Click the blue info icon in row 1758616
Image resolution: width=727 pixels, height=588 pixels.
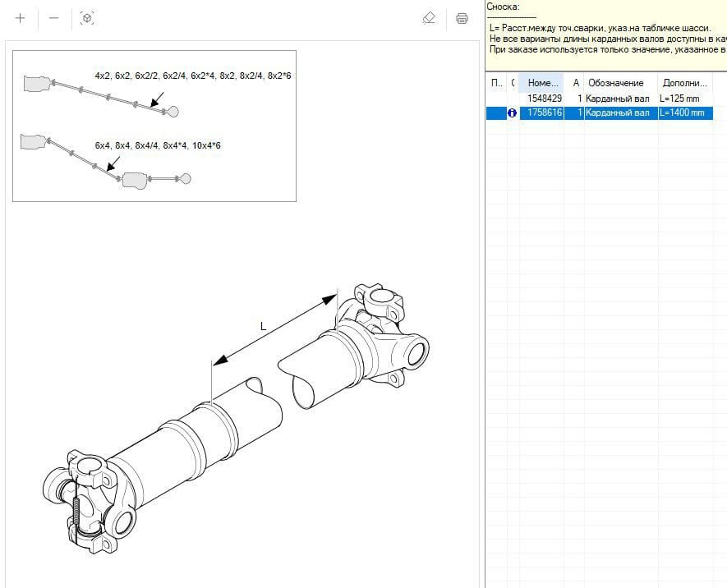pyautogui.click(x=513, y=113)
